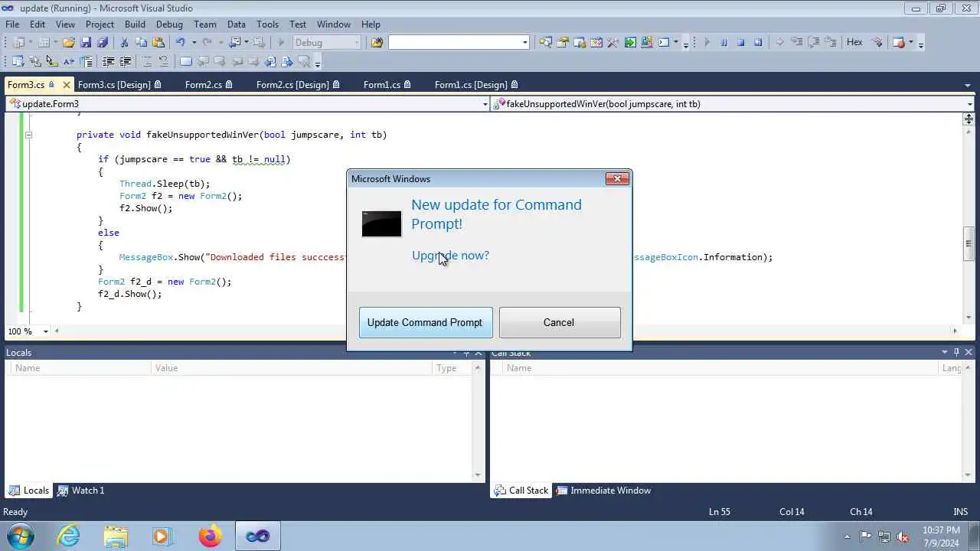Open the fakeUnsupportedWinVer member dropdown

click(969, 104)
